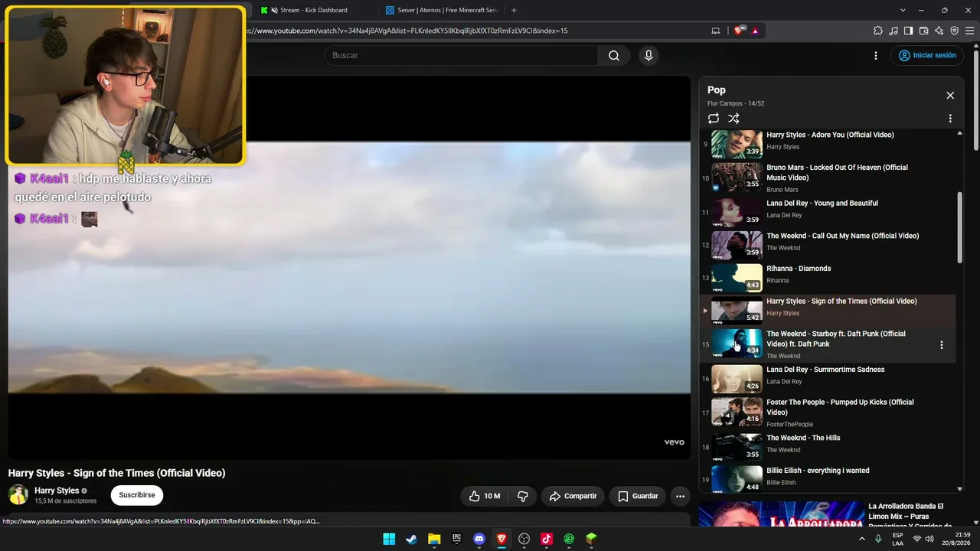980x551 pixels.
Task: Click the Iniciar sesión button
Action: tap(927, 55)
